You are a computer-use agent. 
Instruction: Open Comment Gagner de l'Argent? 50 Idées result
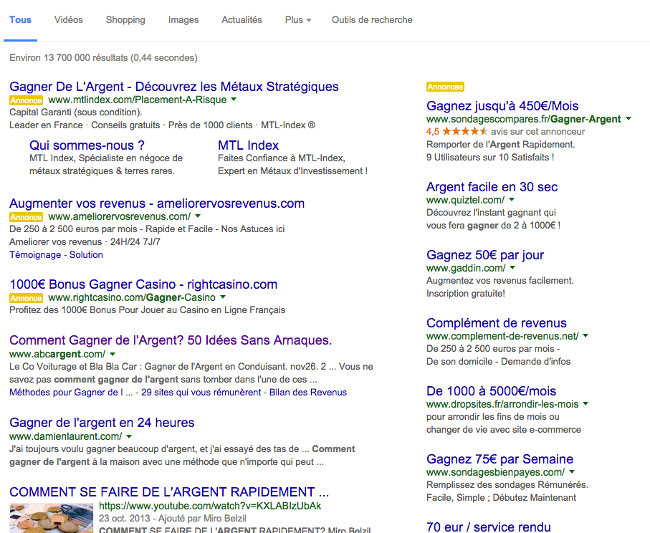pyautogui.click(x=170, y=340)
